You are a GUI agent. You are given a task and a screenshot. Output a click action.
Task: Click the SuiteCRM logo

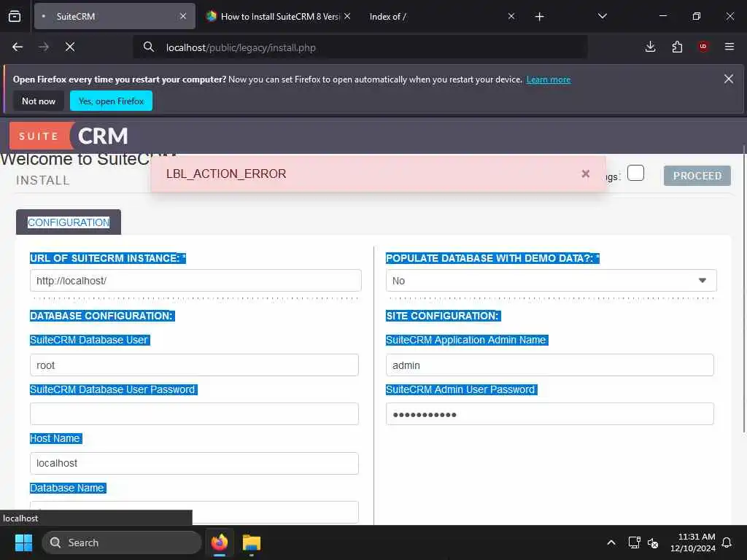click(x=69, y=136)
